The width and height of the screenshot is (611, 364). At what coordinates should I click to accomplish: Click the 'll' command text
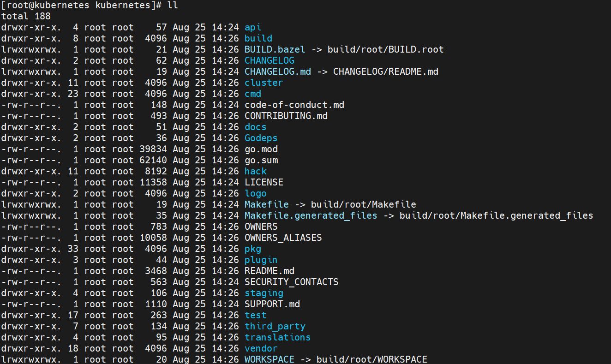pyautogui.click(x=173, y=5)
